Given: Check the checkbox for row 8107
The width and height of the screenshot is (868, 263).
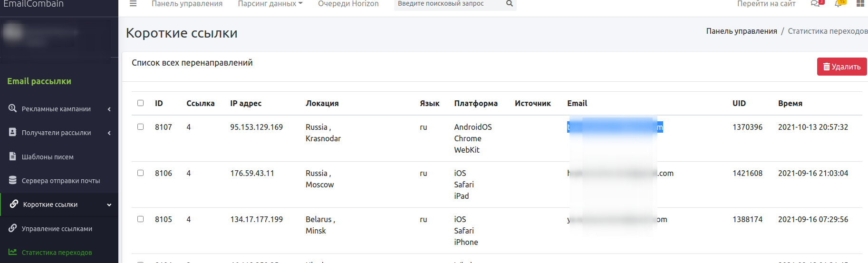Looking at the screenshot, I should pyautogui.click(x=140, y=127).
